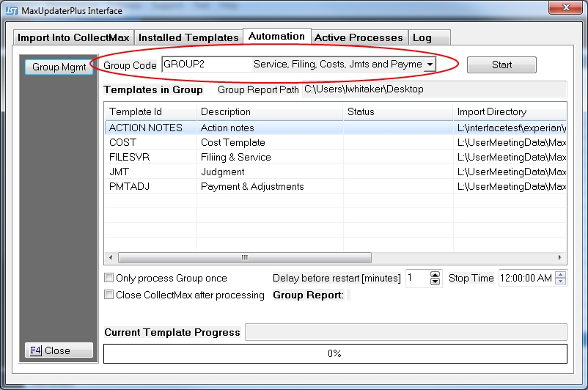This screenshot has height=390, width=588.
Task: Enable Only process Group once checkbox
Action: pyautogui.click(x=109, y=278)
